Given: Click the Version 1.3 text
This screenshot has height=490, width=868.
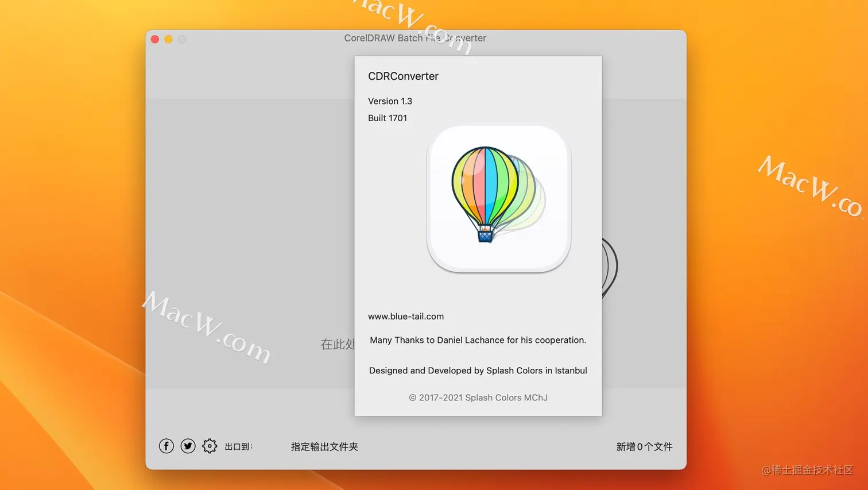Looking at the screenshot, I should 390,101.
